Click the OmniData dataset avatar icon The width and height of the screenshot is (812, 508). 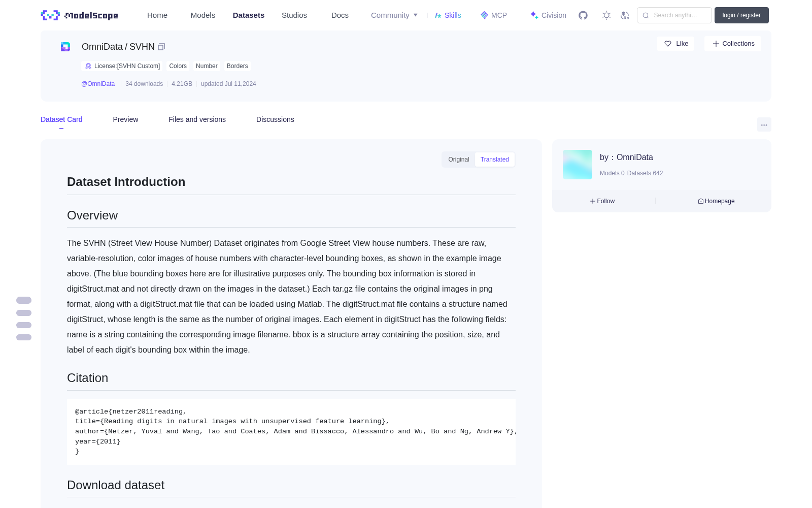tap(65, 47)
